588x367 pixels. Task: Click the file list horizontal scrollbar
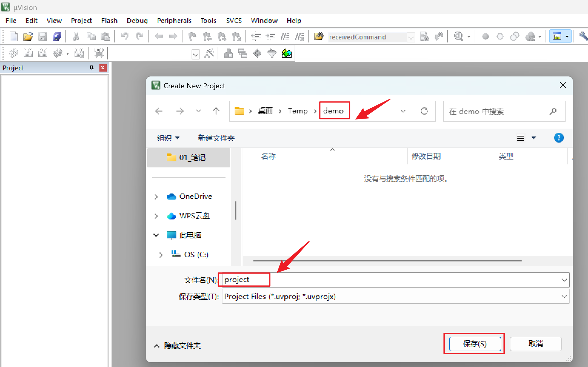(x=387, y=261)
